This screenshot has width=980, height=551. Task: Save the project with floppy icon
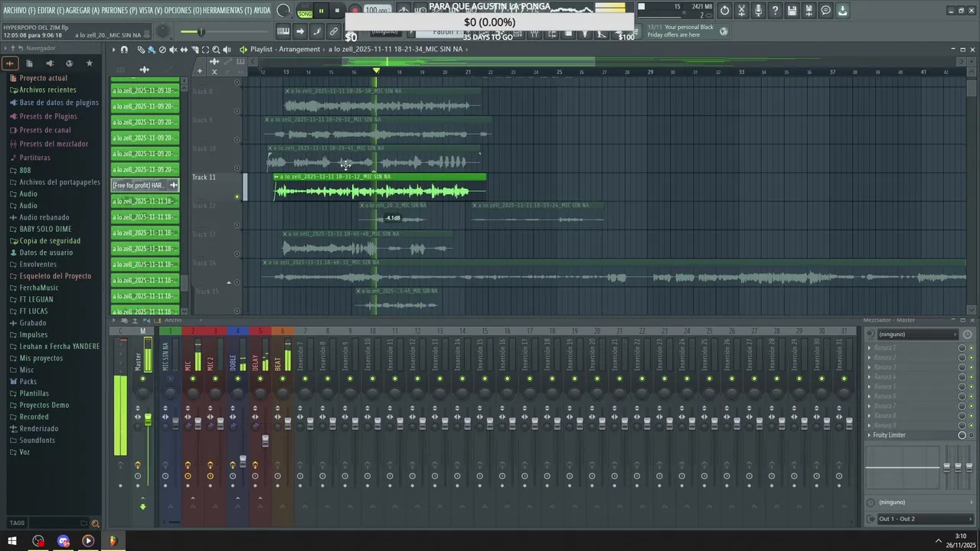coord(792,11)
